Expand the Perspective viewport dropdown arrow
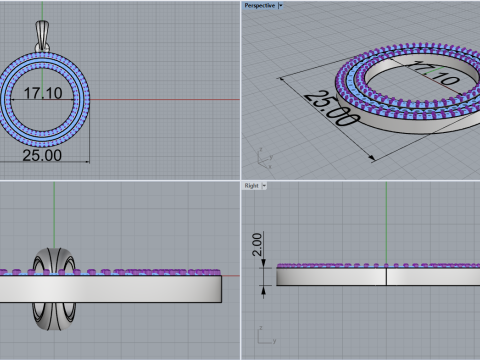The image size is (480, 360). [x=280, y=5]
